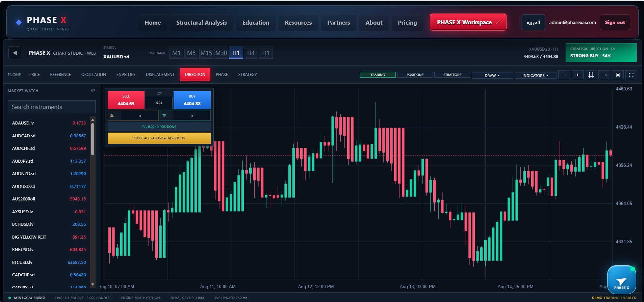Viewport: 644px width, 302px height.
Task: Click the grid/crosshair toolbar icon
Action: coord(591,75)
